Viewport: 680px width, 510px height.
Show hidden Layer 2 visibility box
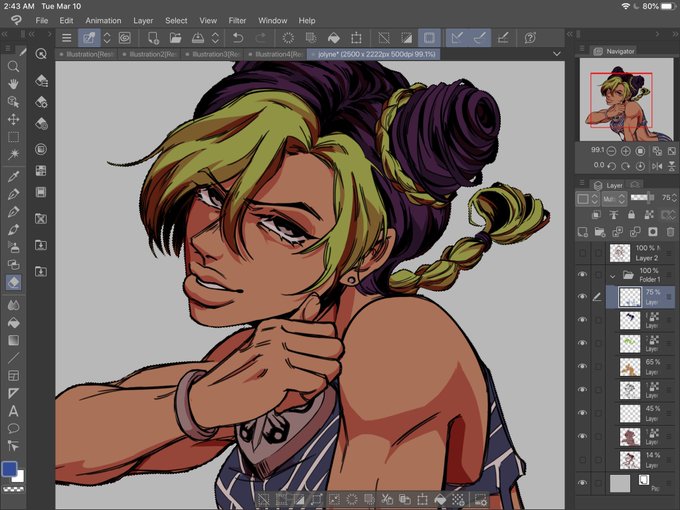click(582, 253)
